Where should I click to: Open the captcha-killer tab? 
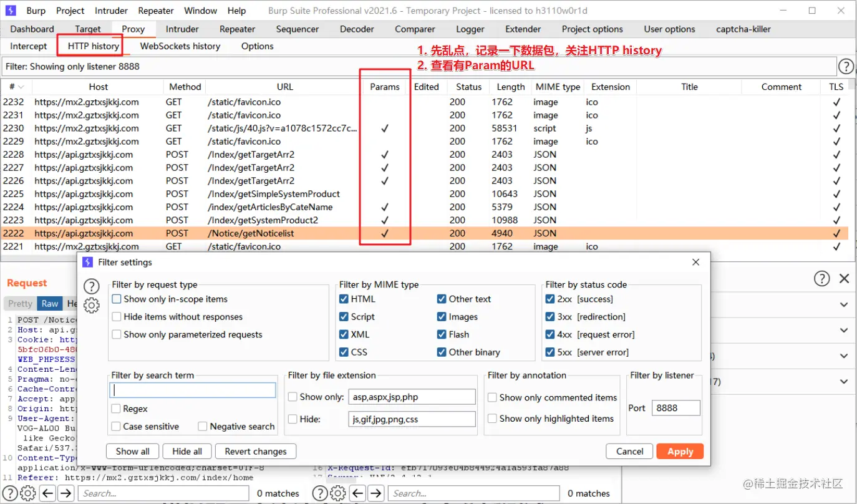743,29
